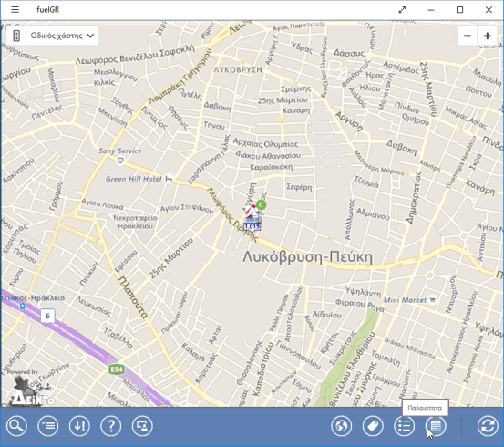The image size is (504, 447).
Task: Click the vertical dots map options button
Action: [16, 36]
